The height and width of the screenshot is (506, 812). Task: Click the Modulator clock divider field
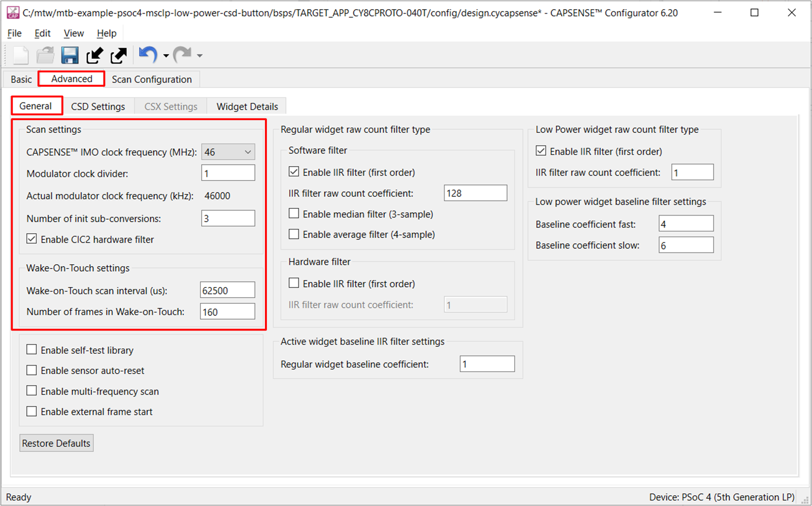click(228, 173)
